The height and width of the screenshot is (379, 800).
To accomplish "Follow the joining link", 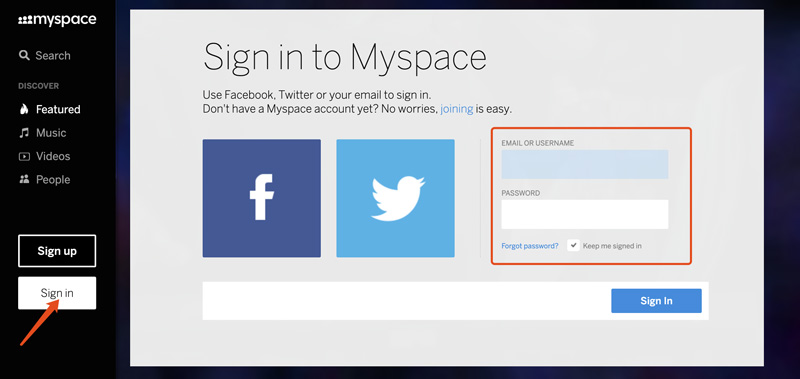I will click(457, 109).
